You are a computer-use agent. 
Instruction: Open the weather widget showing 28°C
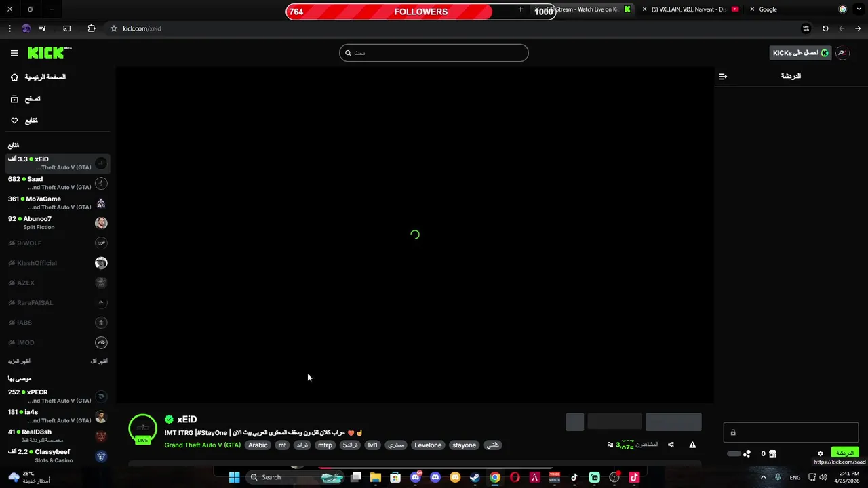pyautogui.click(x=28, y=477)
